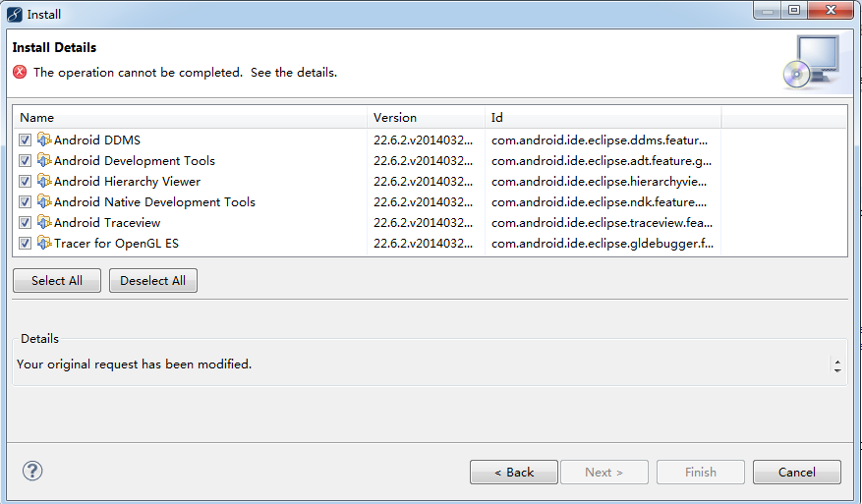Click the red error icon in header
The image size is (862, 504).
click(x=20, y=72)
